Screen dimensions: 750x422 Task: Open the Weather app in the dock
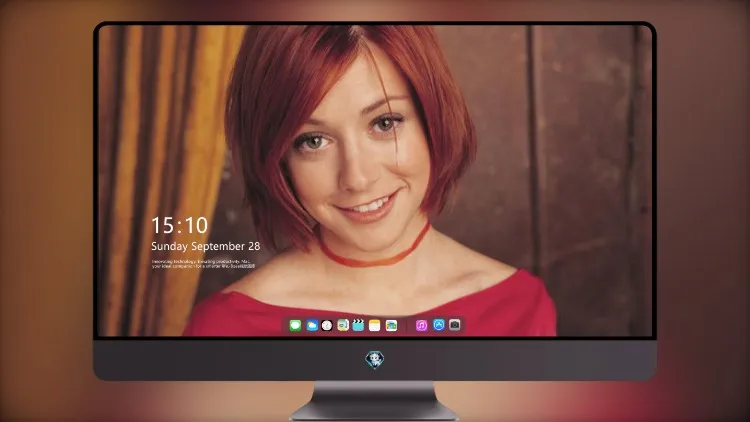click(312, 325)
